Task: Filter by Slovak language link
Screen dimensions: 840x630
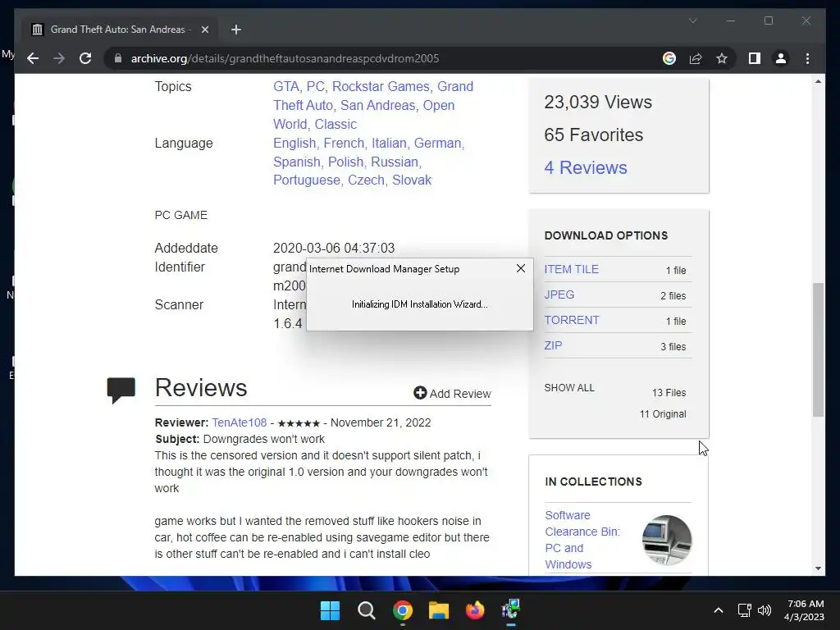Action: [412, 180]
